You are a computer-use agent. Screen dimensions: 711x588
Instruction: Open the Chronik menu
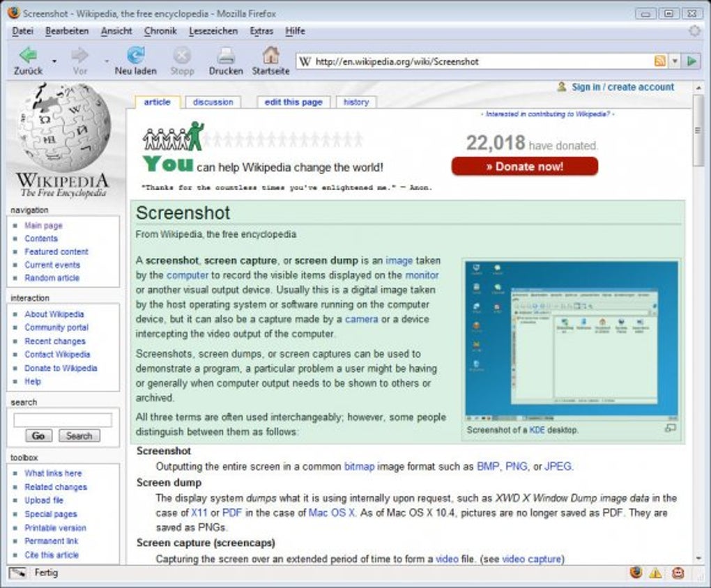point(160,31)
